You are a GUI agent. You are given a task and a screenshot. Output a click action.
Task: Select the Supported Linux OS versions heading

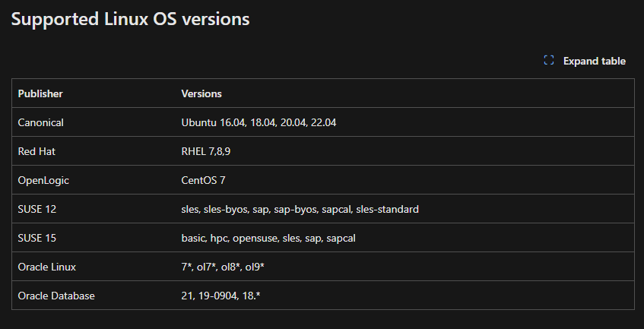point(130,19)
